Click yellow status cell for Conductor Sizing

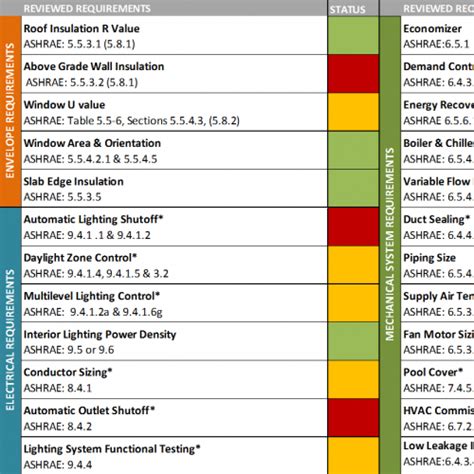point(353,380)
